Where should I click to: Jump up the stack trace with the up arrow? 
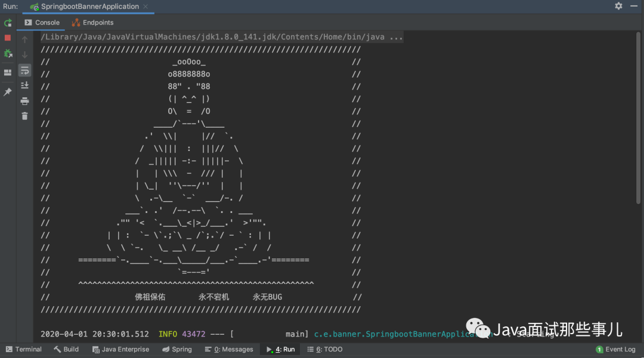(x=24, y=39)
